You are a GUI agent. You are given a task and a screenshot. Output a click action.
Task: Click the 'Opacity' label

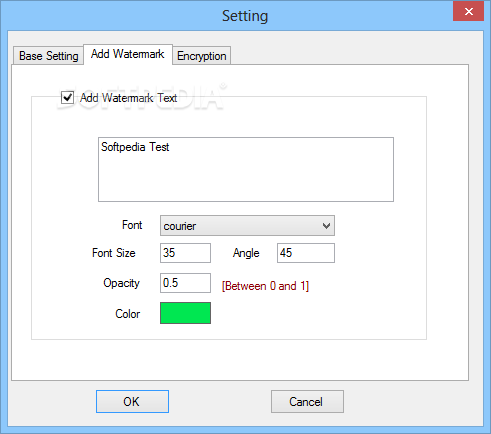[121, 283]
